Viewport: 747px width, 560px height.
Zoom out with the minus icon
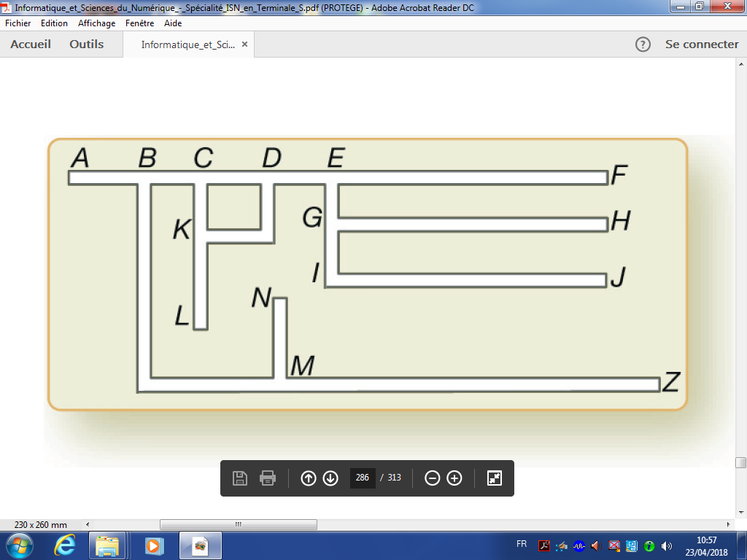(x=433, y=478)
